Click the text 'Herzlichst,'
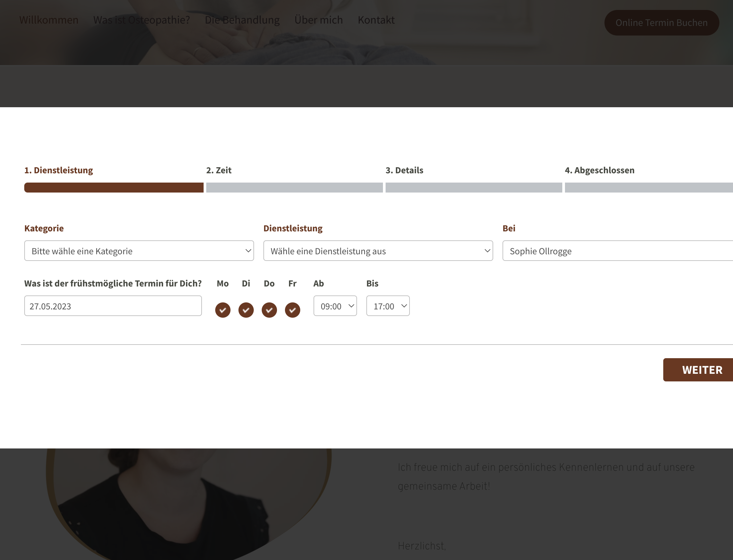 pos(422,546)
